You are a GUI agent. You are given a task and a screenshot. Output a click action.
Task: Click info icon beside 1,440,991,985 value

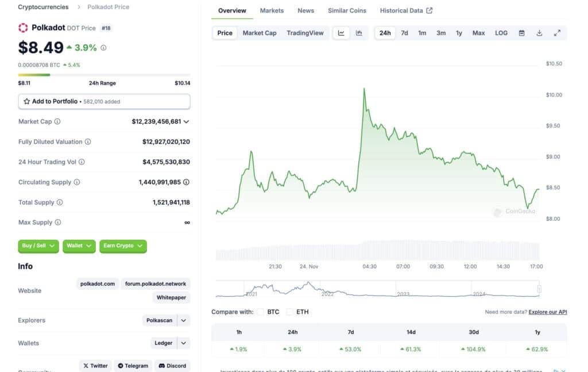(186, 182)
